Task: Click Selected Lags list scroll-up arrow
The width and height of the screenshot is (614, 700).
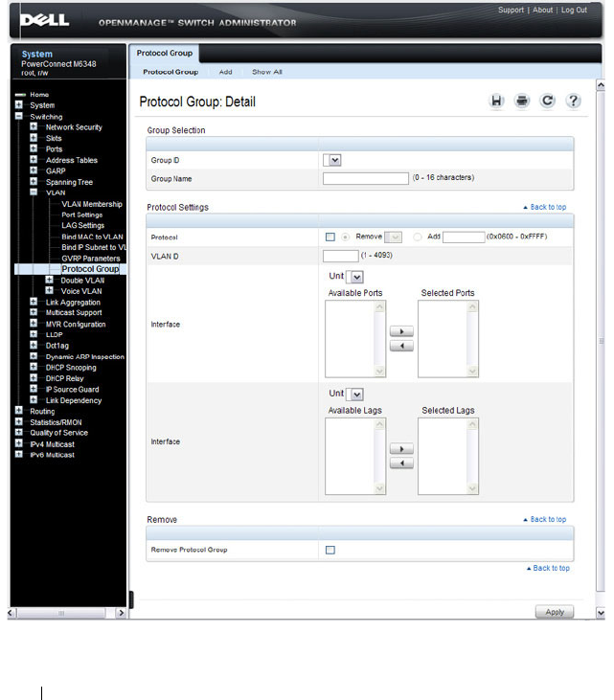Action: tap(472, 424)
